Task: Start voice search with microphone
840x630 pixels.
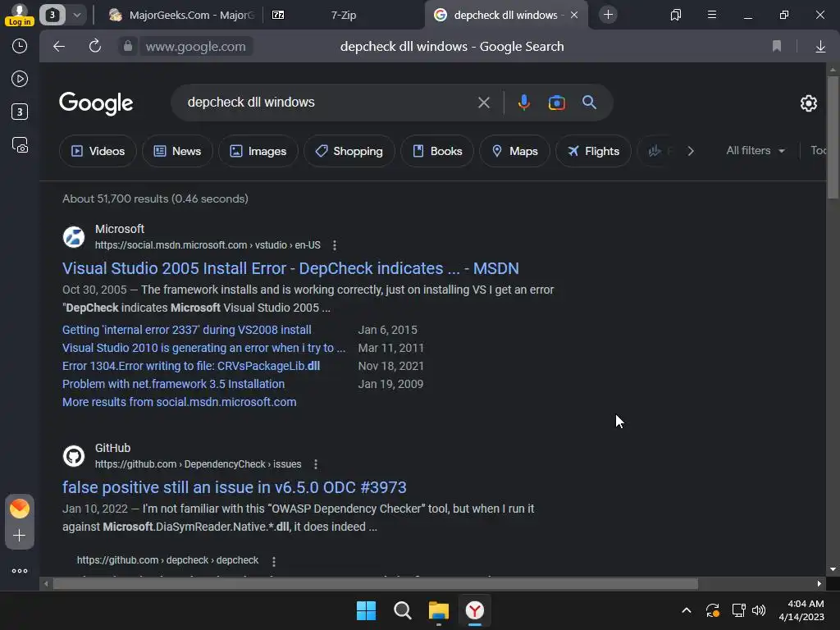Action: click(524, 103)
